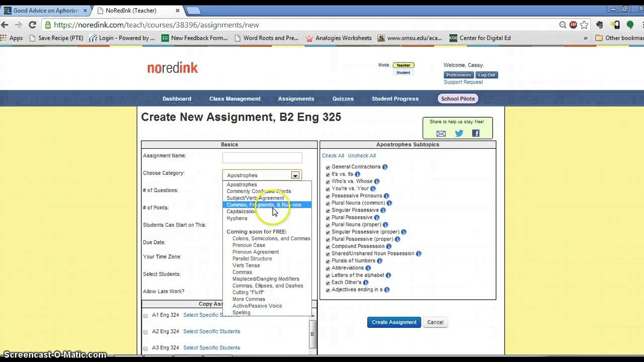Click the noredink logo
The image size is (644, 362).
click(x=173, y=68)
